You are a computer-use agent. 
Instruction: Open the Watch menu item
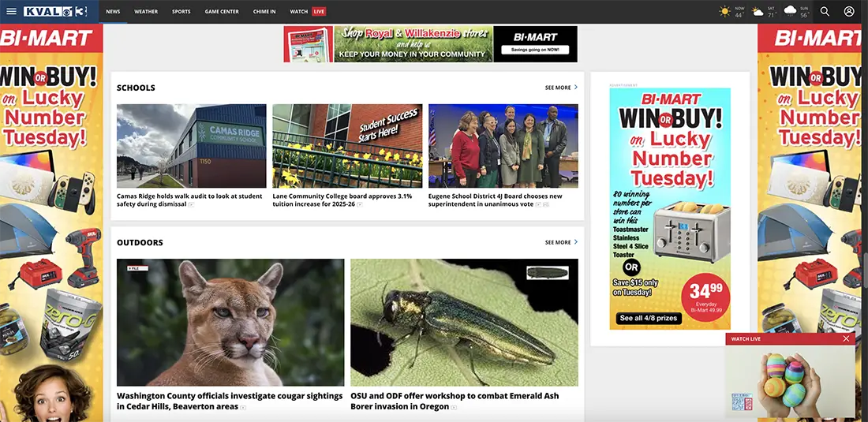(x=299, y=11)
